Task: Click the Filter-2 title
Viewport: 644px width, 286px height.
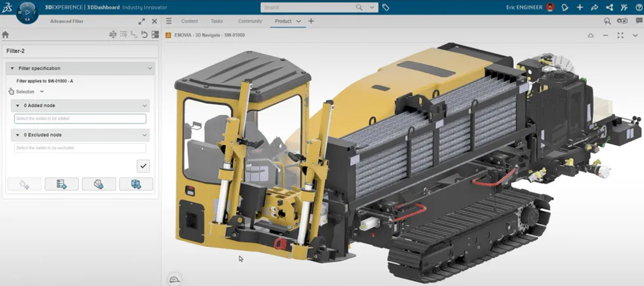Action: tap(15, 51)
